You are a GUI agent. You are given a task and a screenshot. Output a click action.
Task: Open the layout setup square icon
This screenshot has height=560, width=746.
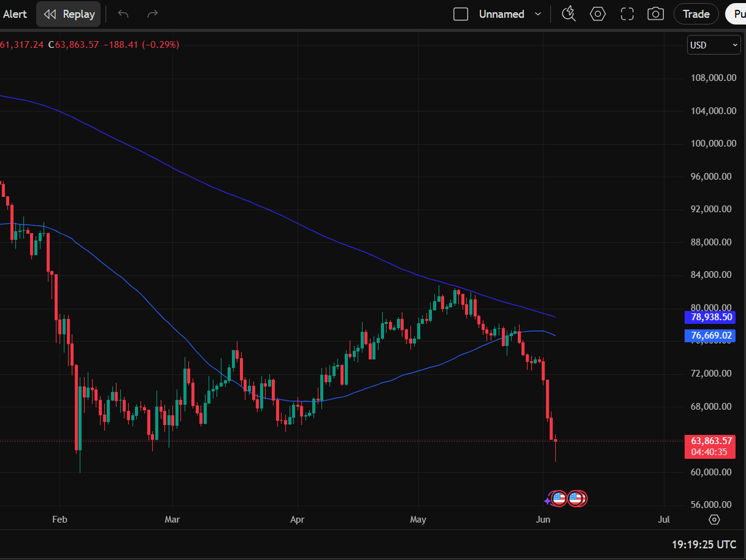pos(461,14)
